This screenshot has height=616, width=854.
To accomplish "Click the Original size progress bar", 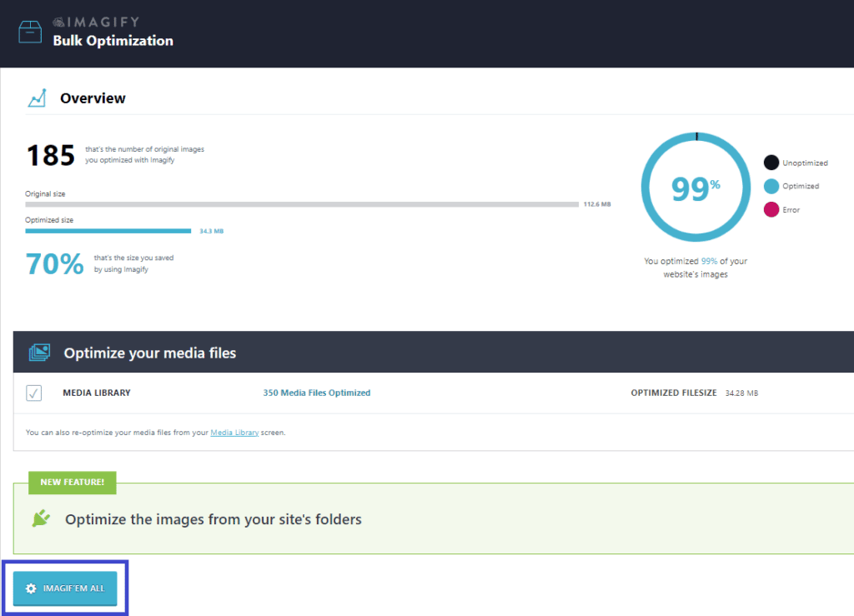I will pos(302,204).
